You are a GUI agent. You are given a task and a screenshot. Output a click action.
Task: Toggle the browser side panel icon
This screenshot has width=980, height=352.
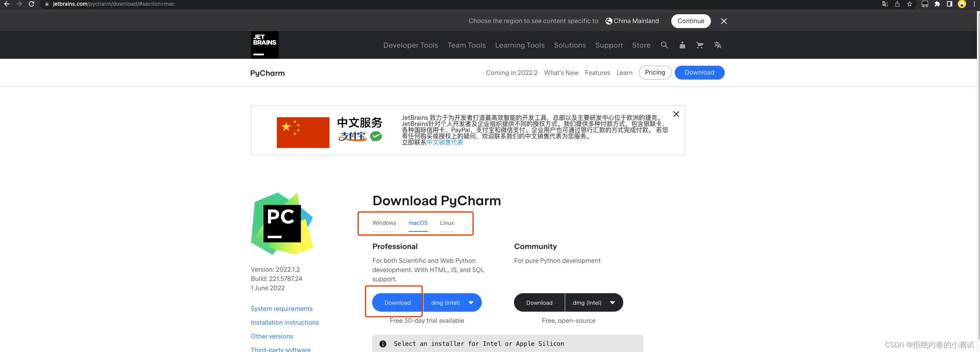[x=949, y=4]
